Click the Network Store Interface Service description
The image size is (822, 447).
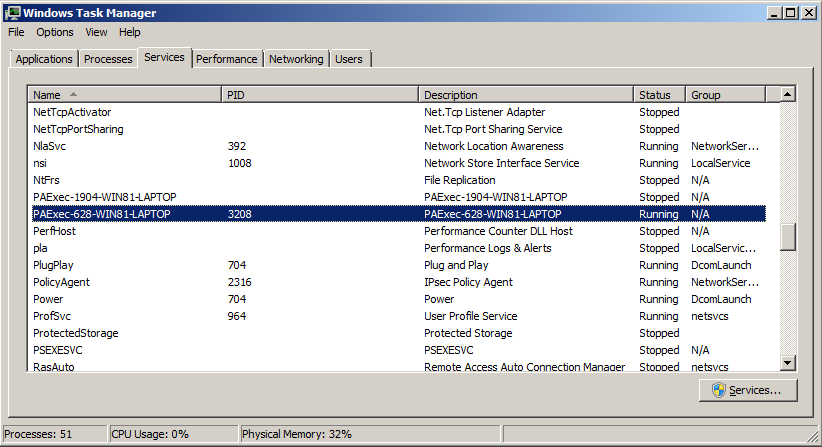click(502, 163)
